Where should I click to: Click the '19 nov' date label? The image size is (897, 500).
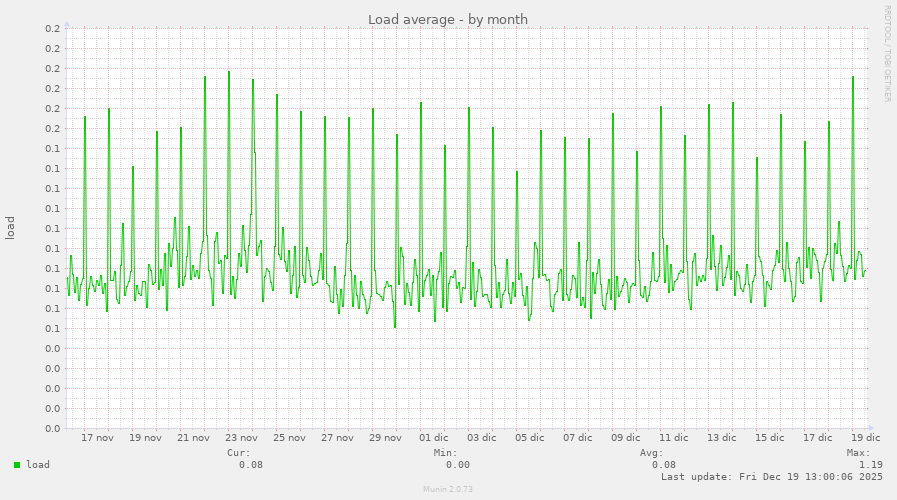click(145, 438)
